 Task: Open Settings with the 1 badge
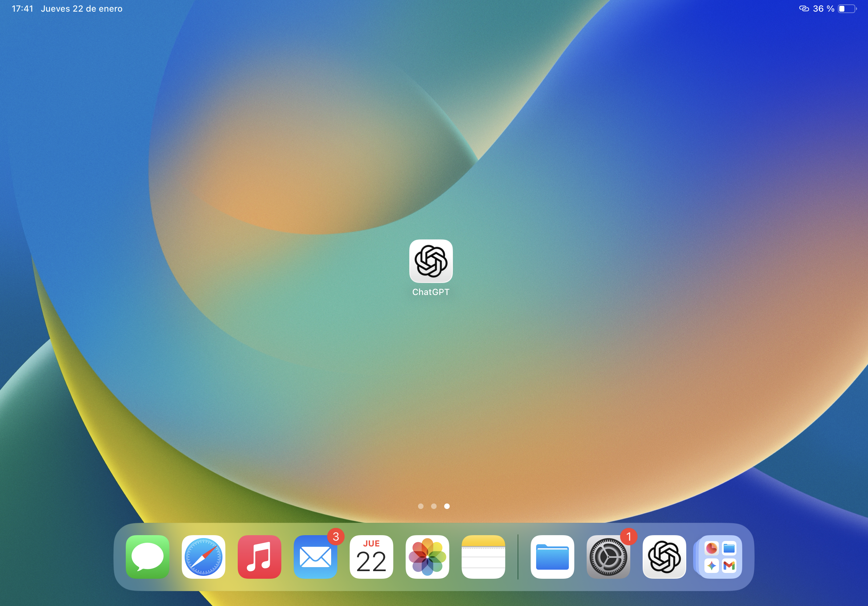(608, 557)
